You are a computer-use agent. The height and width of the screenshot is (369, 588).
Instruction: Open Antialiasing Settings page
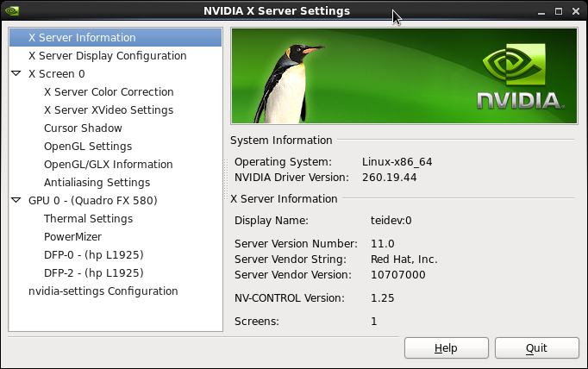[x=97, y=183]
